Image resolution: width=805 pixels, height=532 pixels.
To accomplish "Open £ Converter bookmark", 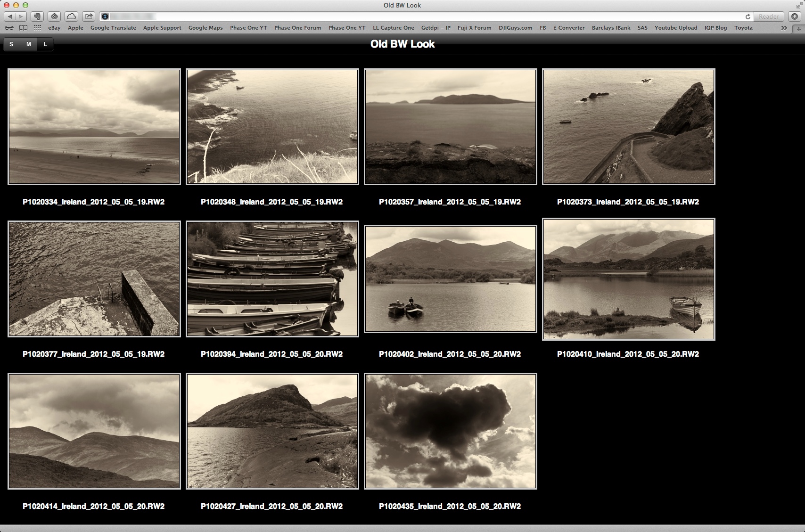I will (x=569, y=28).
